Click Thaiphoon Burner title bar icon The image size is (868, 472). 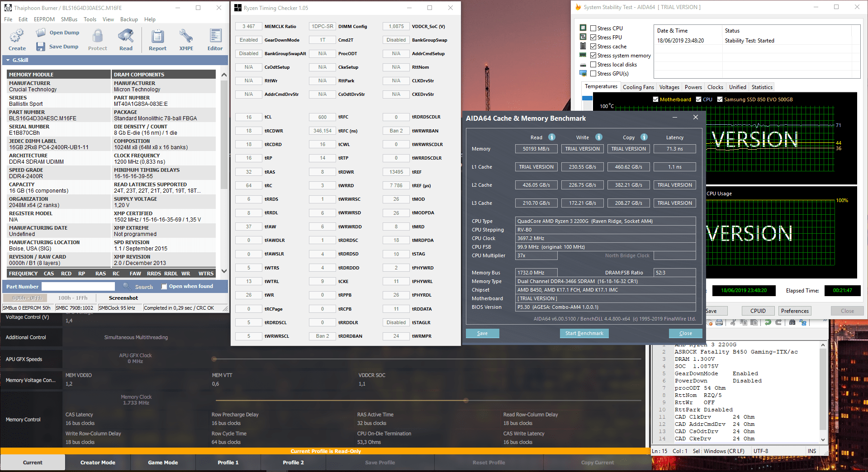click(x=8, y=8)
